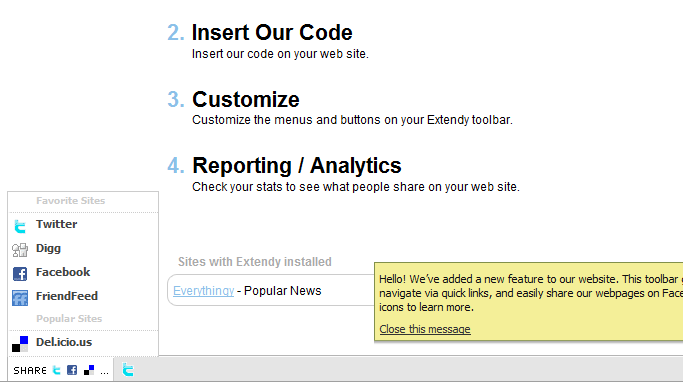The image size is (683, 383).
Task: Click the Twitter bird icon in the share menu
Action: click(x=20, y=226)
